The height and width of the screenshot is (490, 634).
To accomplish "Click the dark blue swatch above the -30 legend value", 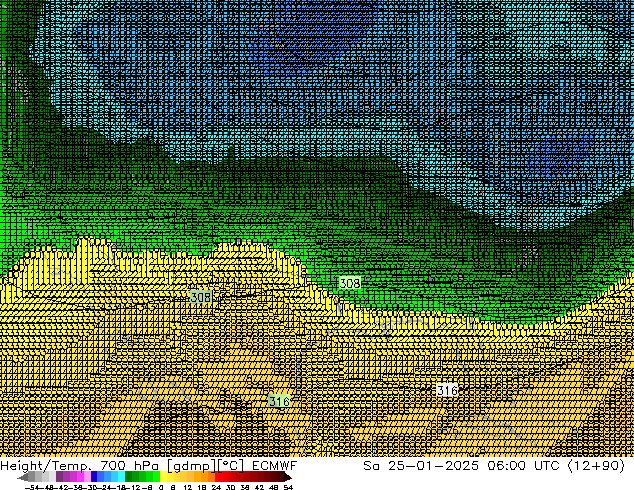I will point(94,476).
